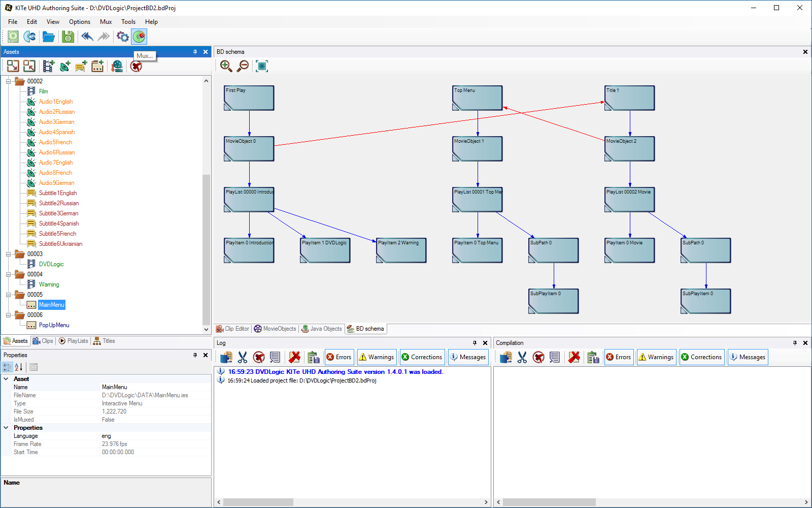The image size is (812, 508).
Task: Click the fit-to-window schema icon
Action: click(x=261, y=66)
